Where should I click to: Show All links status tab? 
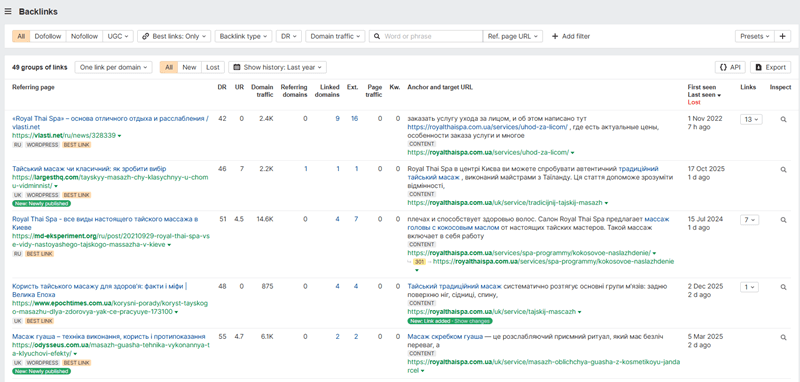168,67
